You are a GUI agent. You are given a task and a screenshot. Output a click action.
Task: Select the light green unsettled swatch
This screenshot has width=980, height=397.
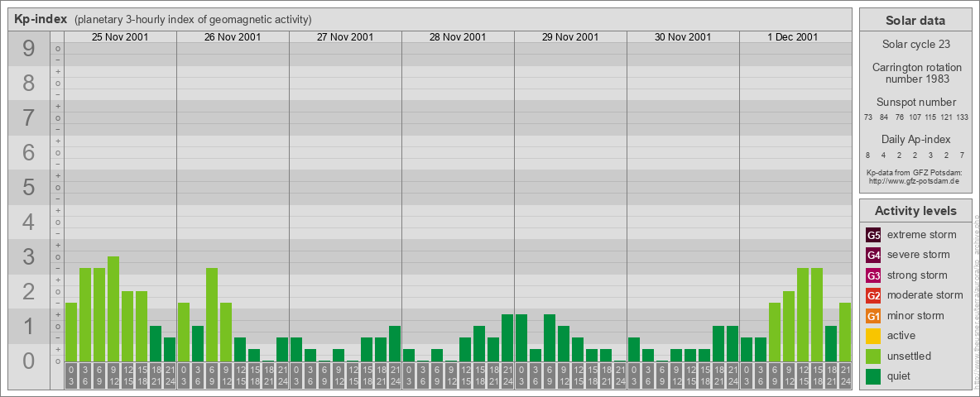873,356
